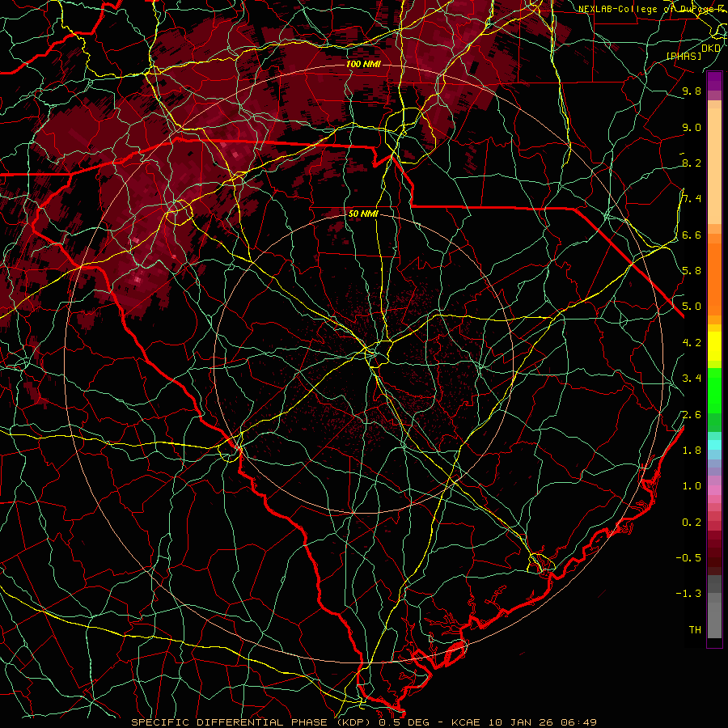
Task: Click the 8.2 scale value label
Action: [692, 163]
